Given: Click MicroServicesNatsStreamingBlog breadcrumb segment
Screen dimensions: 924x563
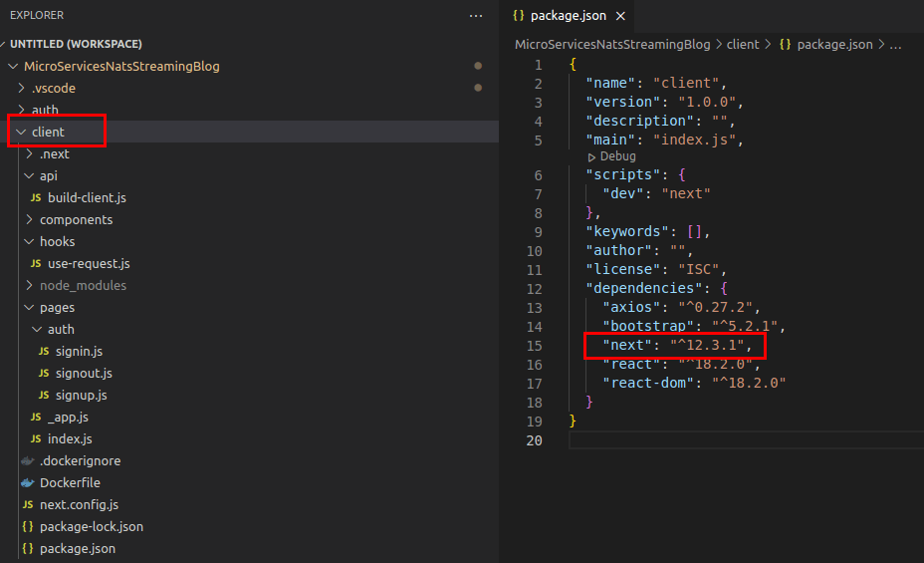Looking at the screenshot, I should coord(612,45).
